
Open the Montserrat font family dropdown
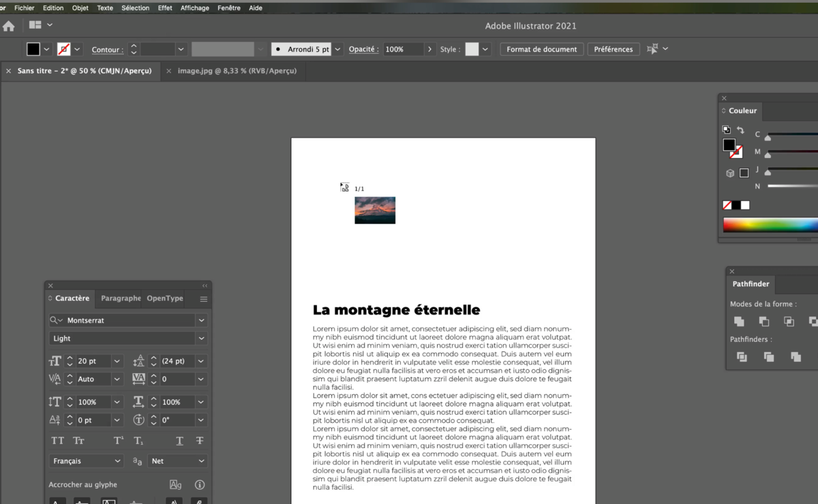(x=201, y=320)
